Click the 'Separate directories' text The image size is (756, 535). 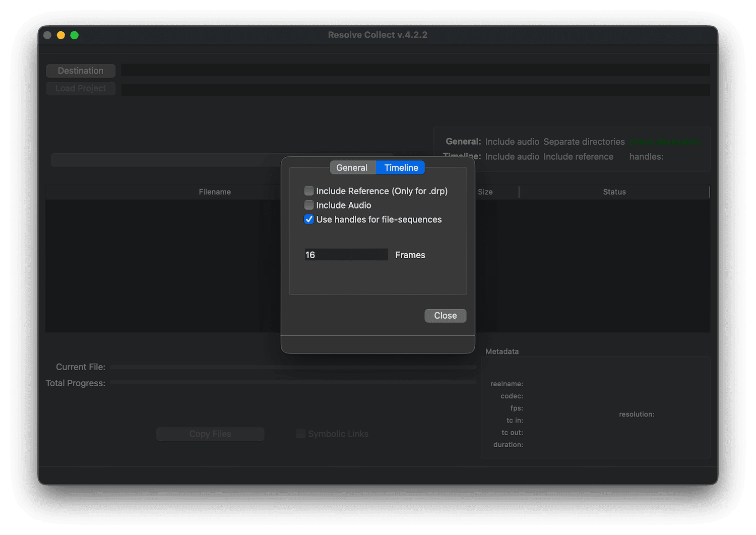[584, 142]
